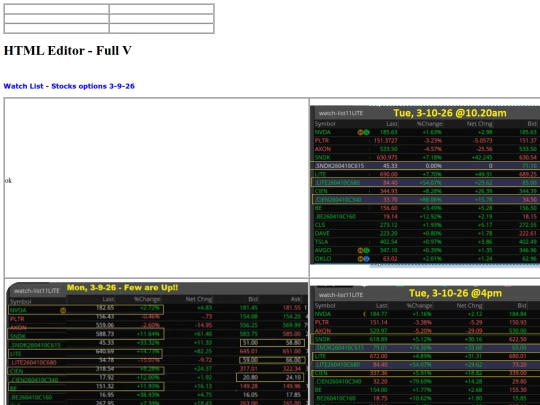
Task: Click the SNDK last price 630.975
Action: pyautogui.click(x=386, y=157)
